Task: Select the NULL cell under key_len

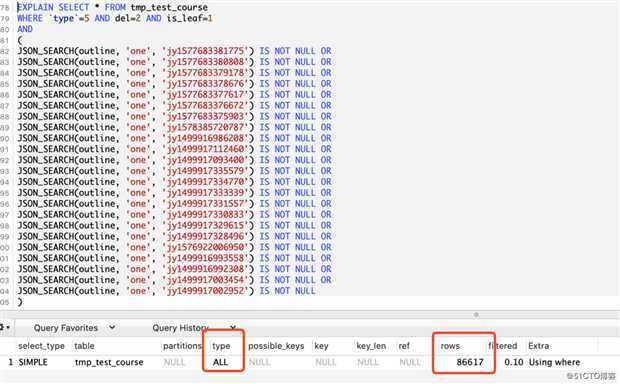Action: click(368, 362)
